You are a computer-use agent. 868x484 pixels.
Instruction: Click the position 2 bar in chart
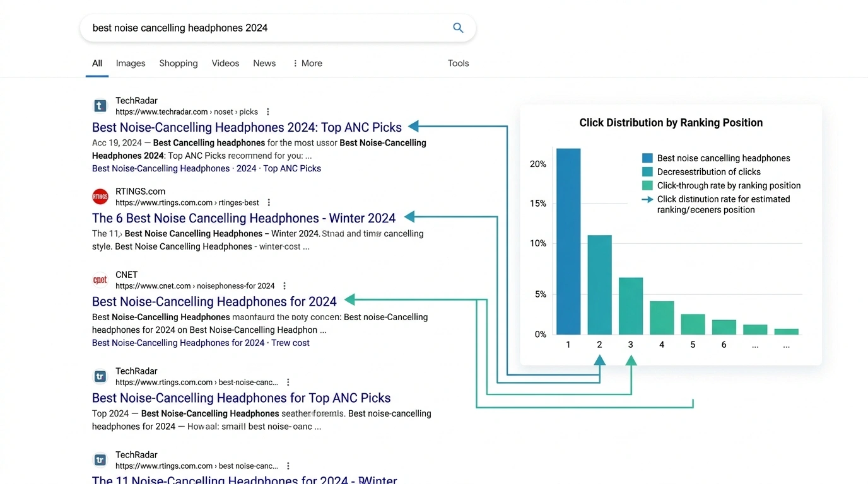[599, 285]
